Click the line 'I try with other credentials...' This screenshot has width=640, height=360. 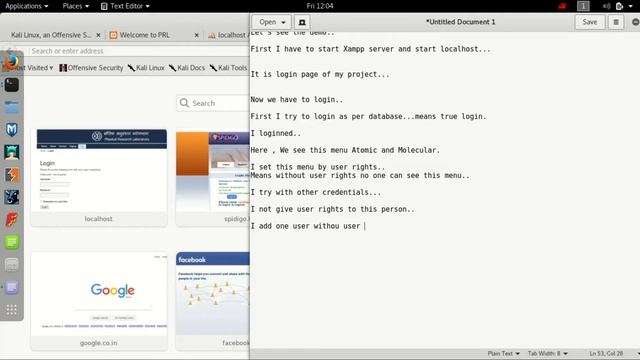316,192
